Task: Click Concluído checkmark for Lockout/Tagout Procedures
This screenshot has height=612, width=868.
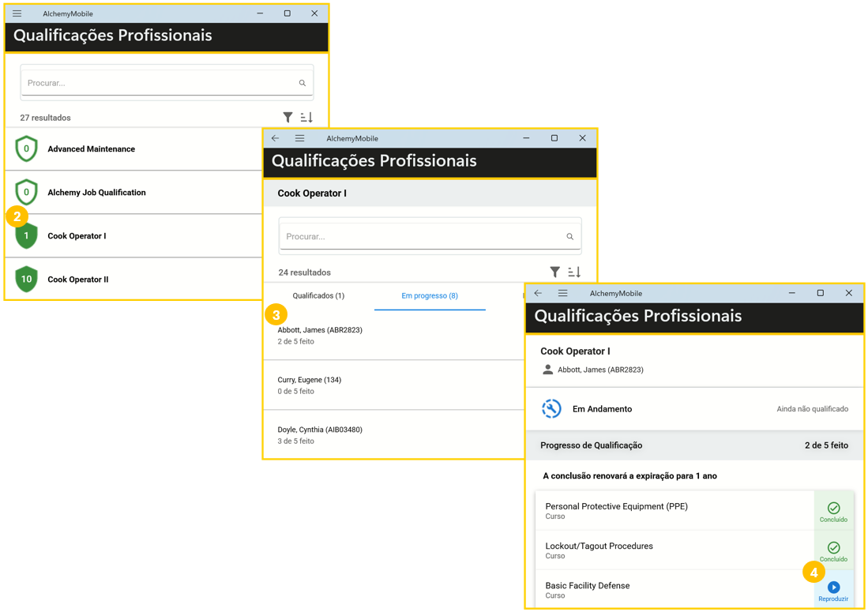Action: click(833, 549)
